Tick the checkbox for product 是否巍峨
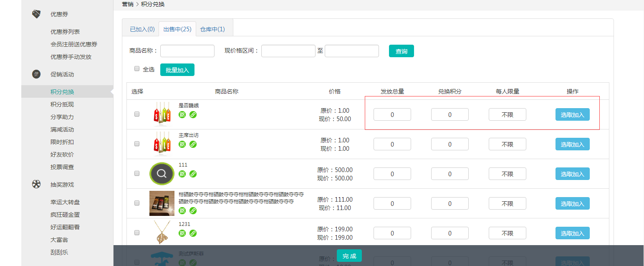The image size is (644, 266). (137, 114)
